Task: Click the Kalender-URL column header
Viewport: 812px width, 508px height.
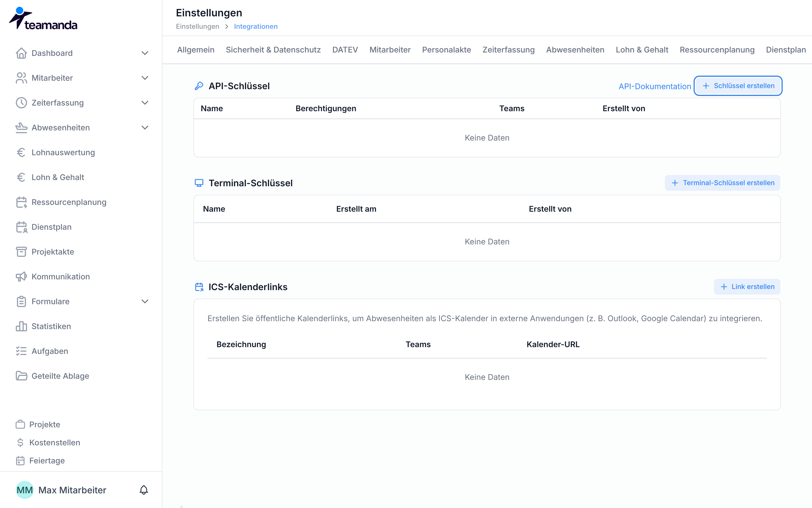Action: [x=553, y=345]
